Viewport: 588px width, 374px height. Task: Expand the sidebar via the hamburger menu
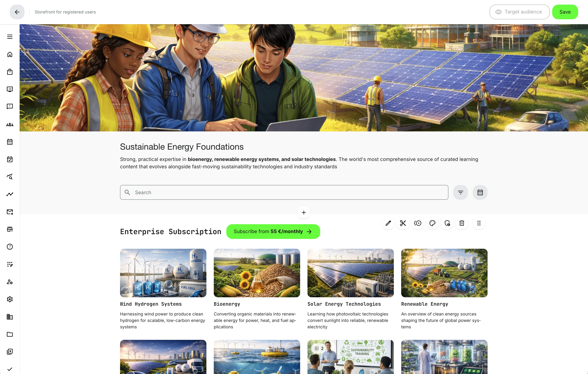(10, 37)
